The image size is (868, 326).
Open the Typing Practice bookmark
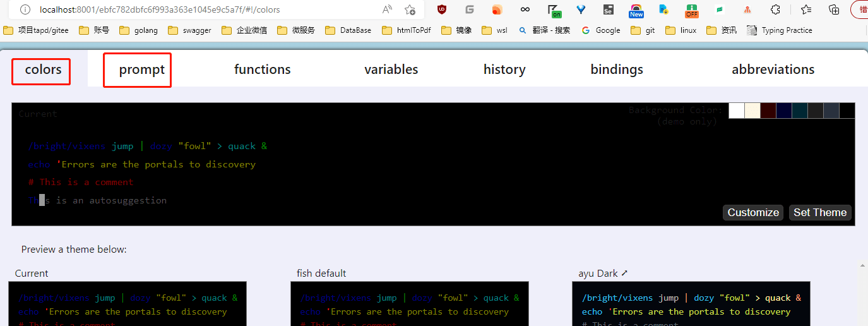(x=779, y=30)
